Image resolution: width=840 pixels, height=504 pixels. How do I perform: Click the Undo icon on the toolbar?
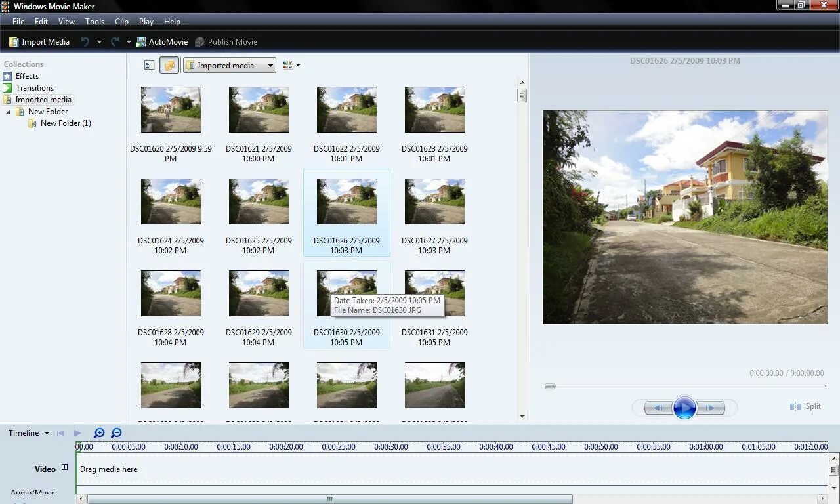pyautogui.click(x=85, y=41)
